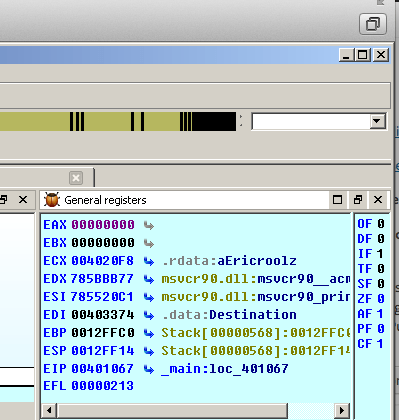This screenshot has width=399, height=420.
Task: Click the msvcr90.dll reference on ESI row
Action: pos(256,297)
